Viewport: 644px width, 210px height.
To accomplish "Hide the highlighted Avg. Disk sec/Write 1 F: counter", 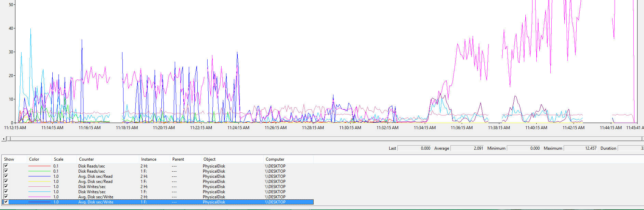I will [6, 202].
